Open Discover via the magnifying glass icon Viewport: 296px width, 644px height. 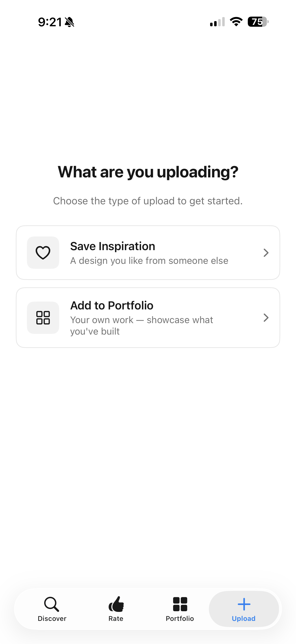(52, 604)
